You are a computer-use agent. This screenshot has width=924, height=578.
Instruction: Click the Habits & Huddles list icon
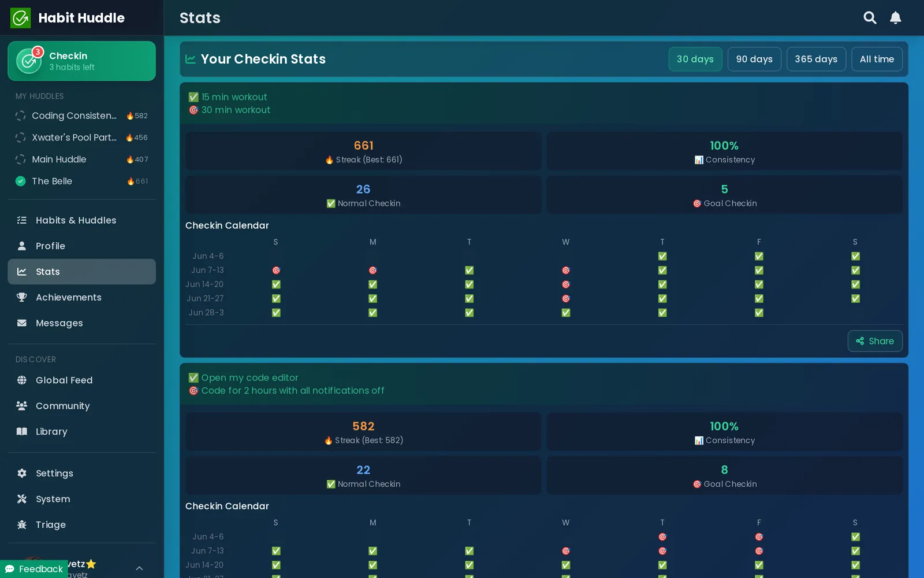click(x=22, y=220)
